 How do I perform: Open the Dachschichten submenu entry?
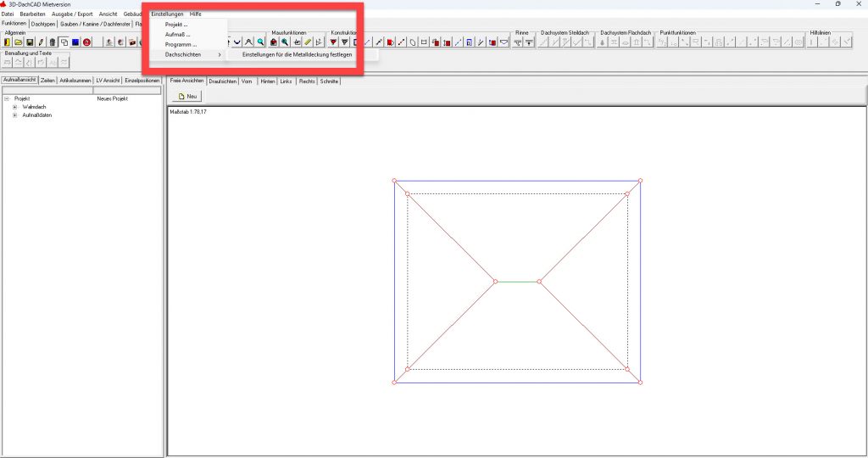[x=183, y=54]
